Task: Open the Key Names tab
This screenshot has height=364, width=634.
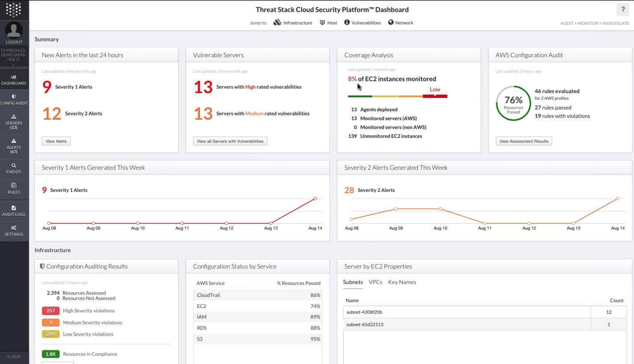Action: (x=402, y=282)
